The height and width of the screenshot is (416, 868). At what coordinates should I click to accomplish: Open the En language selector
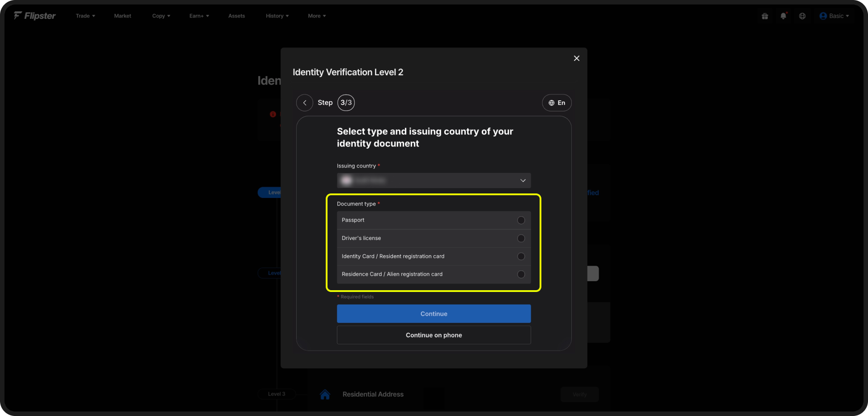point(557,103)
